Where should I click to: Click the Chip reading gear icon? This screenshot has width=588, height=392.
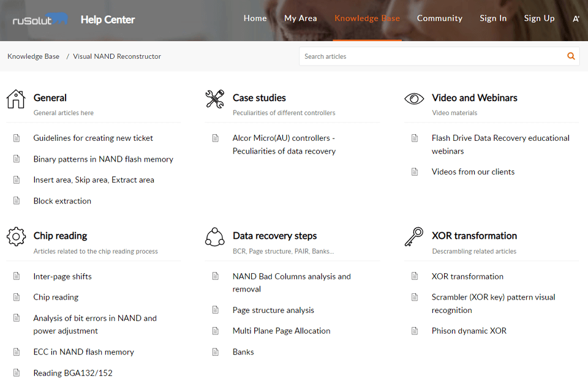pos(16,236)
